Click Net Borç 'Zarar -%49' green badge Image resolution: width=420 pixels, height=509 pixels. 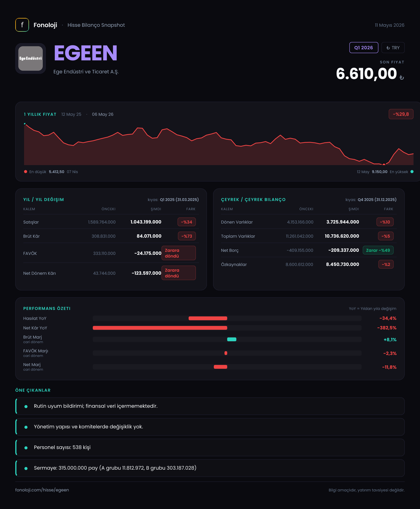[378, 250]
